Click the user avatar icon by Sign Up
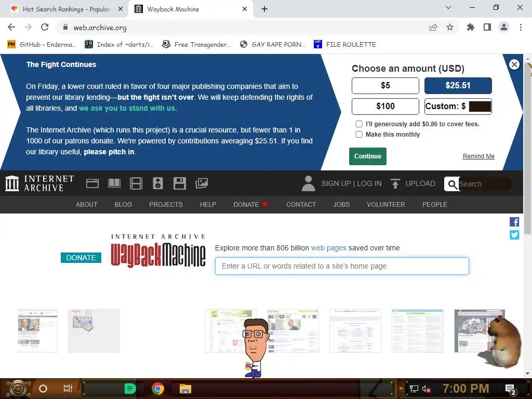This screenshot has height=399, width=532. coord(309,183)
